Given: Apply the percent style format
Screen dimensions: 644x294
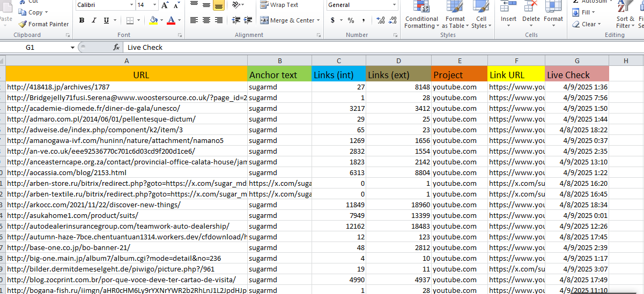Looking at the screenshot, I should tap(351, 20).
